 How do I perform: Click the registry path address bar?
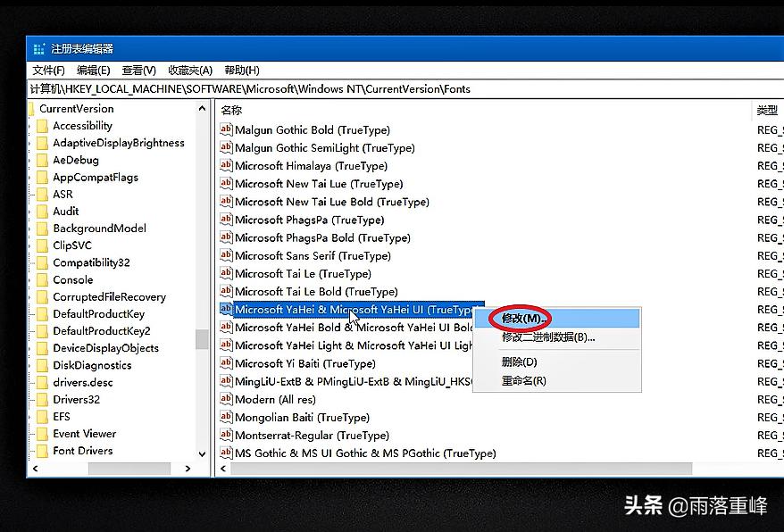[x=357, y=88]
